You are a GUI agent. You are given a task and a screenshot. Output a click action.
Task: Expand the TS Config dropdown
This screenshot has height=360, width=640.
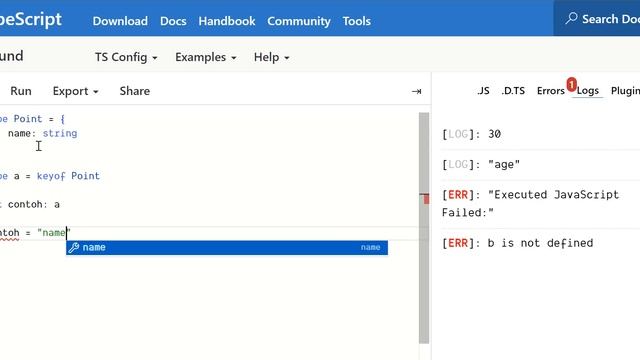click(x=126, y=57)
